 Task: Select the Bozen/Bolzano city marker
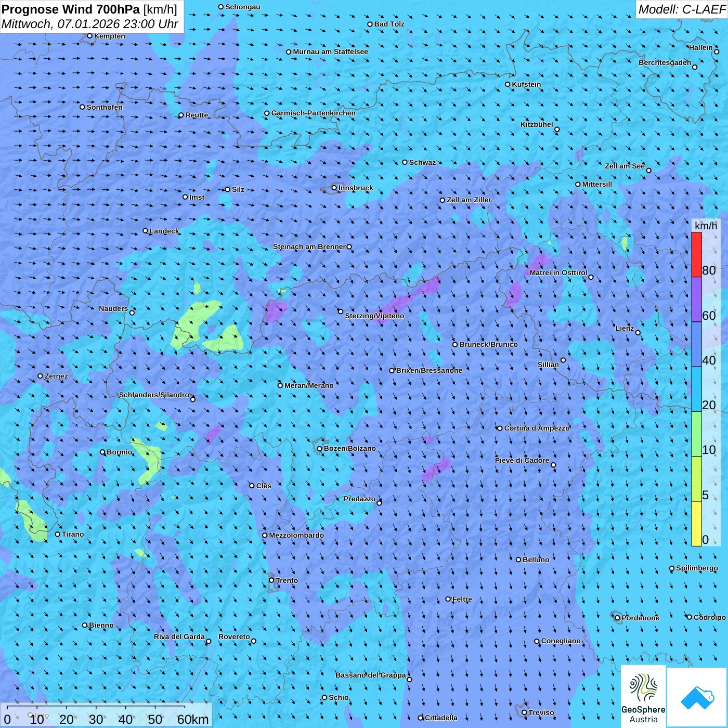click(320, 448)
